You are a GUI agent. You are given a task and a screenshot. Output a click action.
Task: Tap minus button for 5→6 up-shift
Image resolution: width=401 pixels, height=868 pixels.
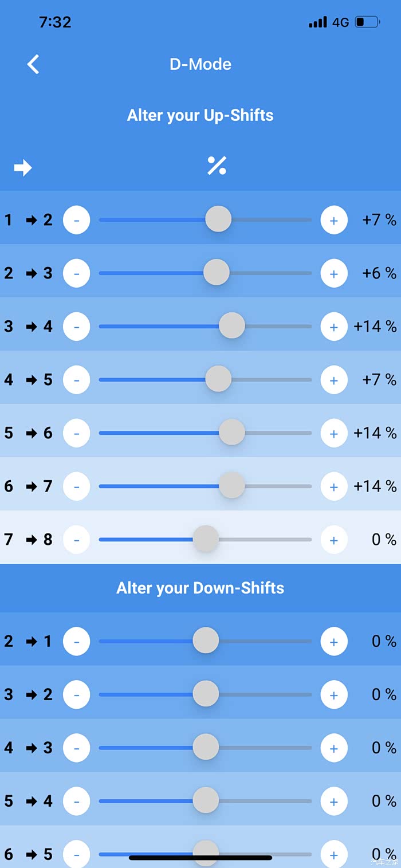[76, 433]
